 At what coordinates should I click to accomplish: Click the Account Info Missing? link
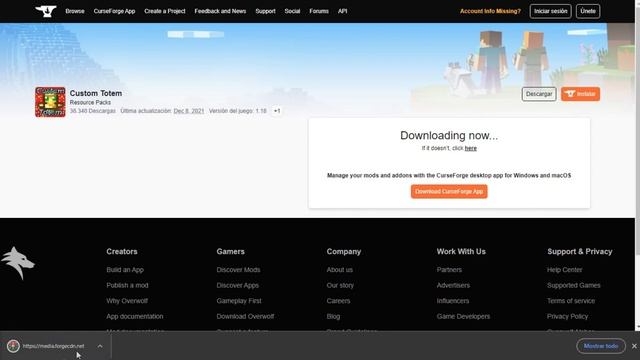click(490, 11)
